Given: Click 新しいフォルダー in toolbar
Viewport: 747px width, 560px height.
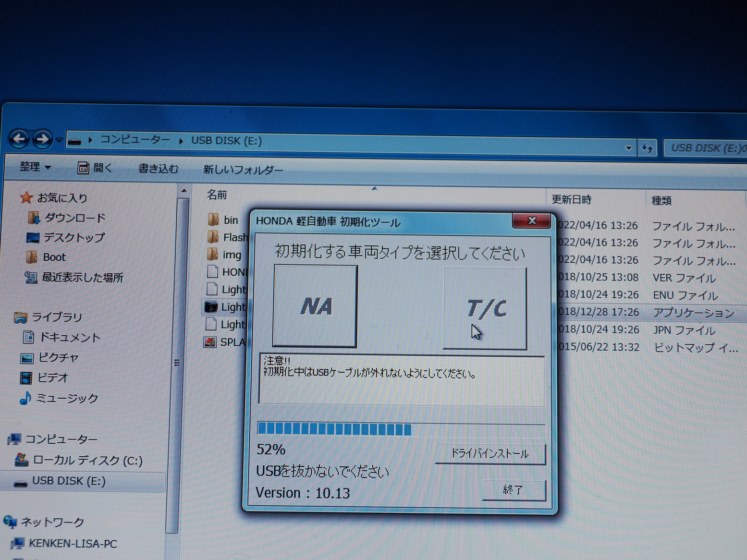Looking at the screenshot, I should 243,170.
